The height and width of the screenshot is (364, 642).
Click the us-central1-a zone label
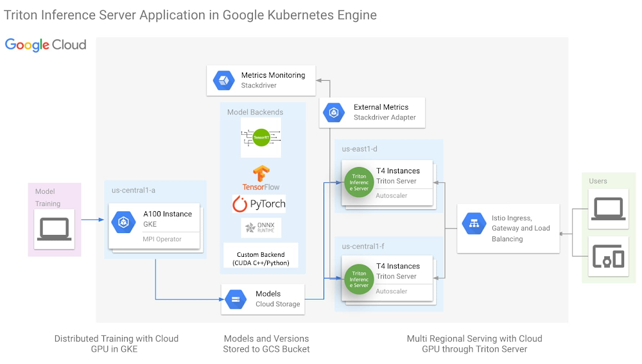(x=134, y=190)
